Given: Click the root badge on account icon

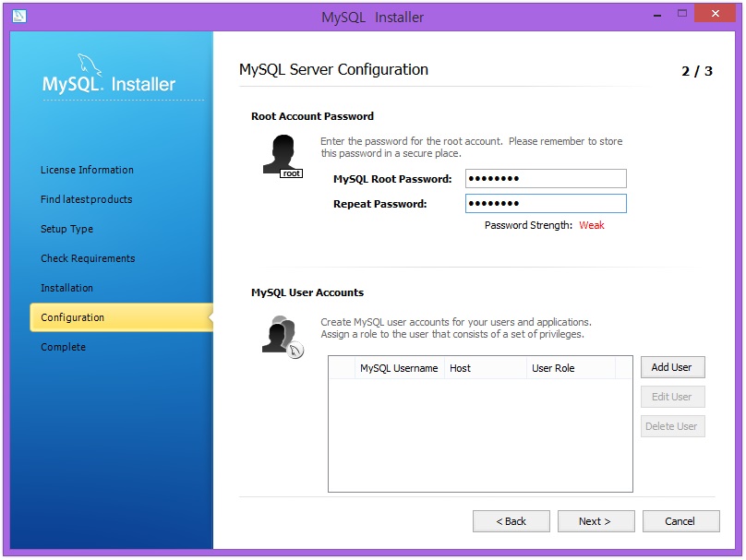Looking at the screenshot, I should coord(291,173).
